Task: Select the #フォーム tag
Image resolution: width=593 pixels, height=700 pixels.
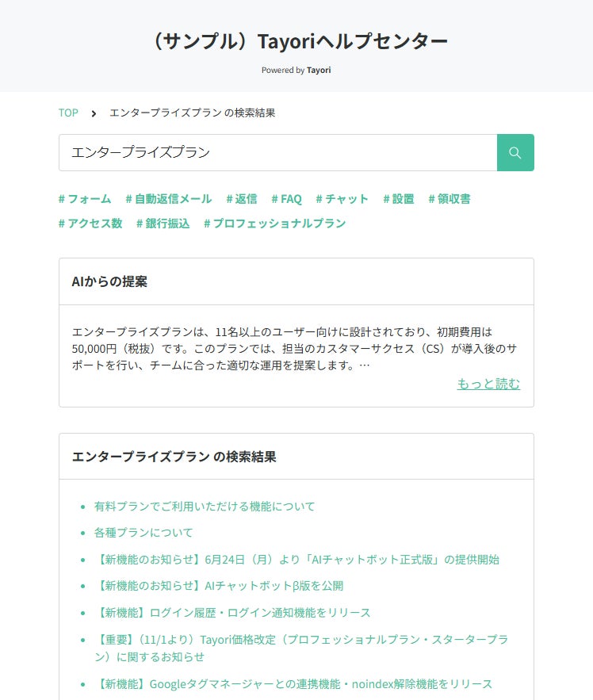Action: [85, 199]
